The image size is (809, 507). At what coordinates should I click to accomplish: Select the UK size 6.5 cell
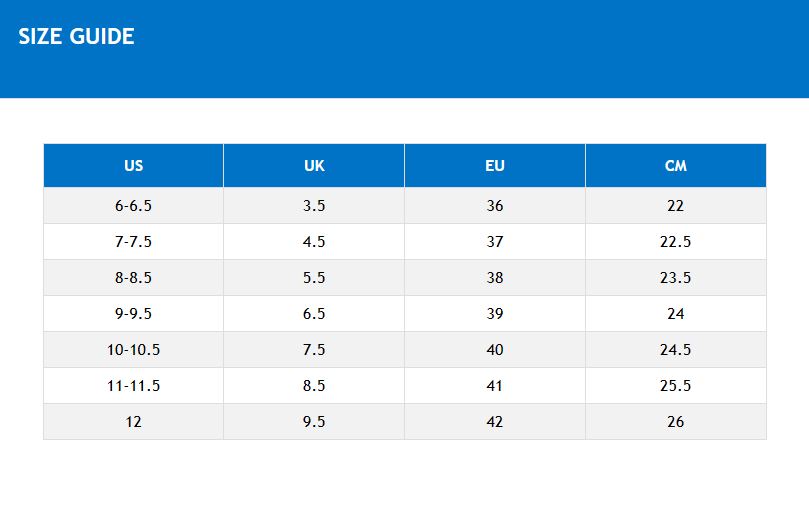coord(314,314)
